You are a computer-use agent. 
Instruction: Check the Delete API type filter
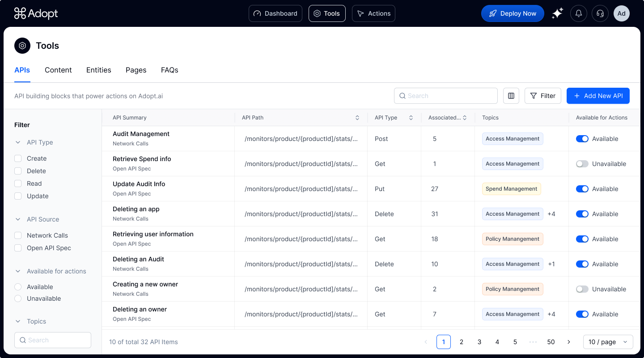[18, 171]
